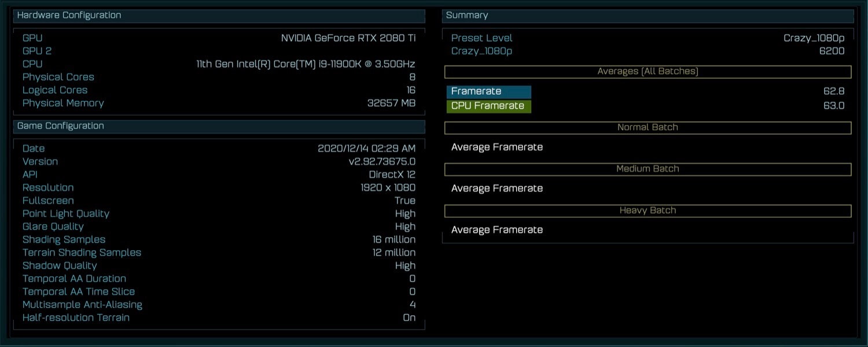
Task: Click the 32657 MB memory value
Action: 392,103
